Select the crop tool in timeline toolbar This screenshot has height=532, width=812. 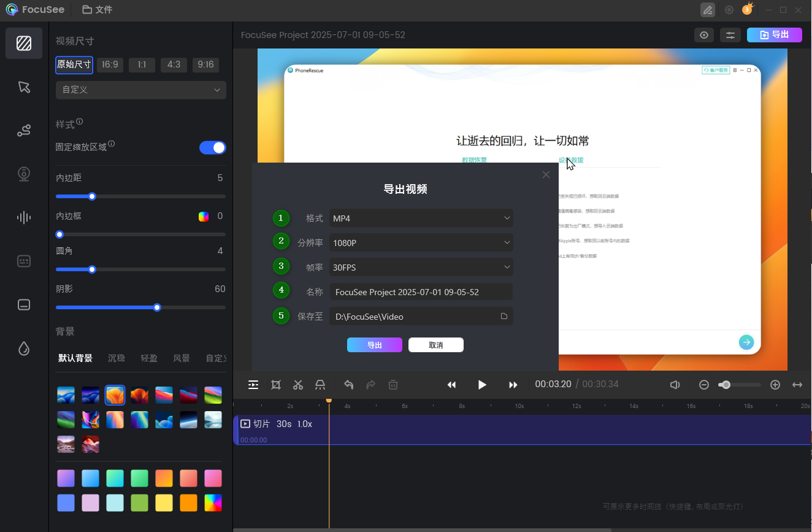276,385
